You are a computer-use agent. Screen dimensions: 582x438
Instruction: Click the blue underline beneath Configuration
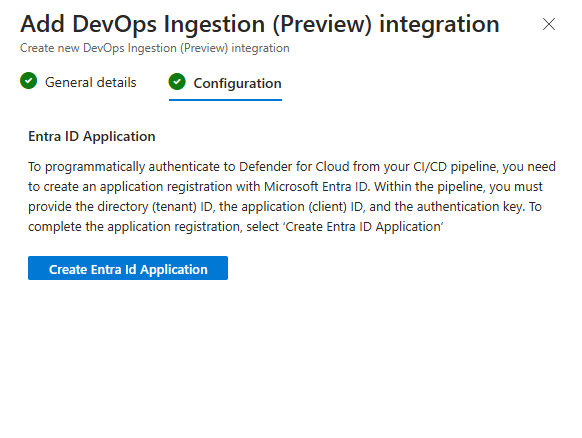(x=225, y=100)
